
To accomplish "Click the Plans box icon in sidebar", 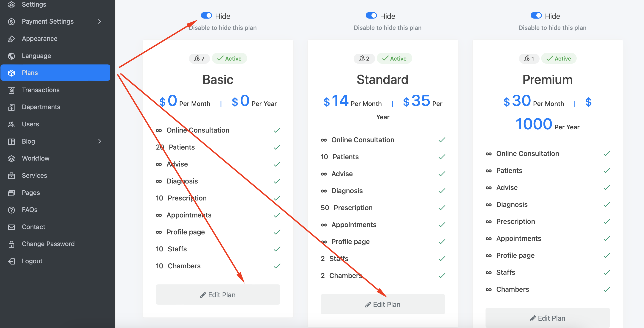I will 11,73.
